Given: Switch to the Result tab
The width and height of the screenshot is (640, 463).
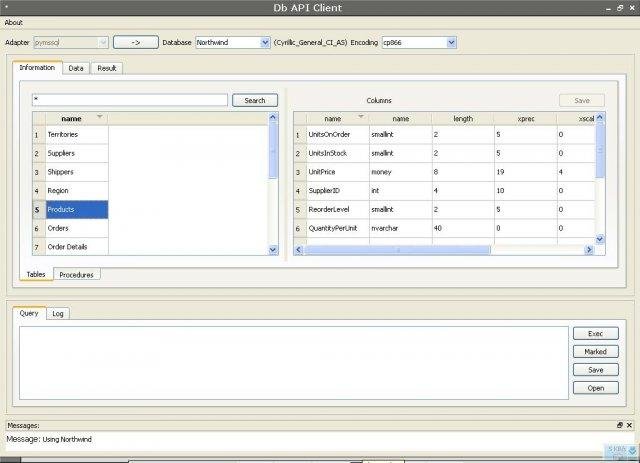Looking at the screenshot, I should (107, 68).
